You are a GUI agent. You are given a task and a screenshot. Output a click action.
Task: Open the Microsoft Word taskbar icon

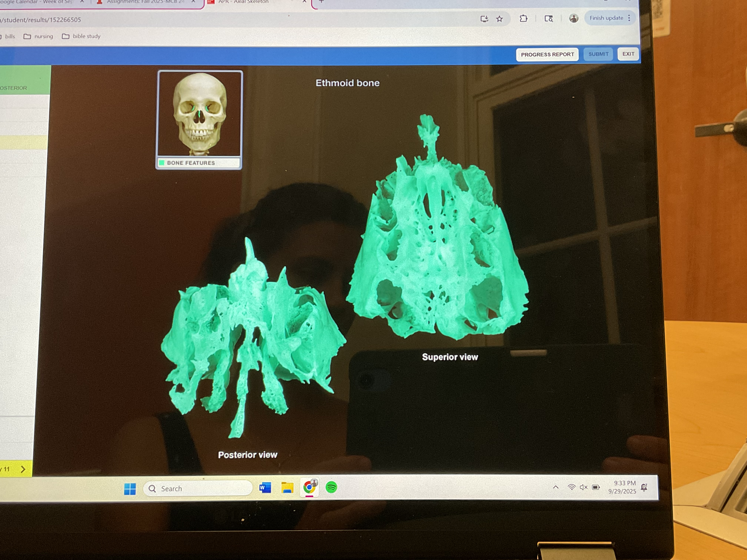[265, 488]
